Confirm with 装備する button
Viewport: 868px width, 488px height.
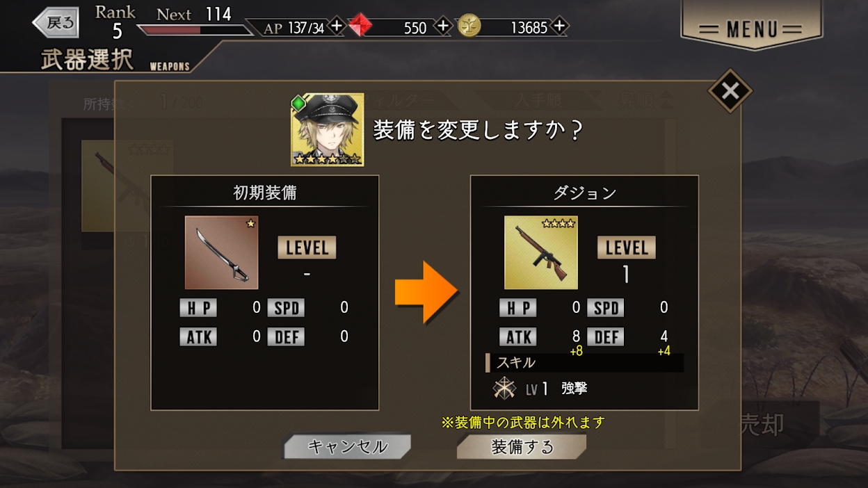click(522, 447)
